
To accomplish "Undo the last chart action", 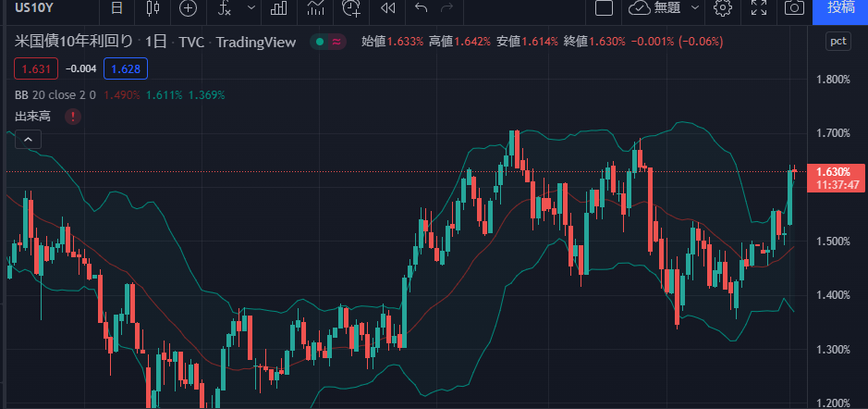I will click(422, 8).
